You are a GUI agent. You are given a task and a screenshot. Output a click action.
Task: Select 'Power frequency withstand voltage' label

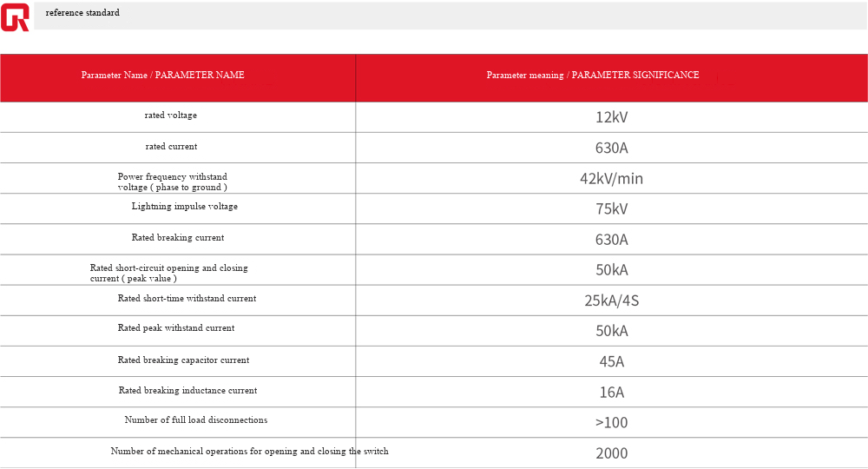point(172,182)
